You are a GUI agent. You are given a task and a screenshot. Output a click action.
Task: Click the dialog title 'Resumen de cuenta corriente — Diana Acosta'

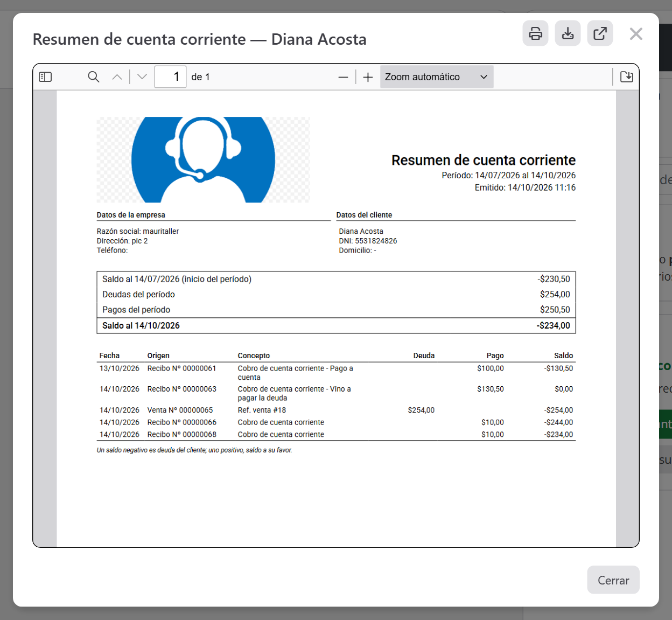[x=199, y=39]
